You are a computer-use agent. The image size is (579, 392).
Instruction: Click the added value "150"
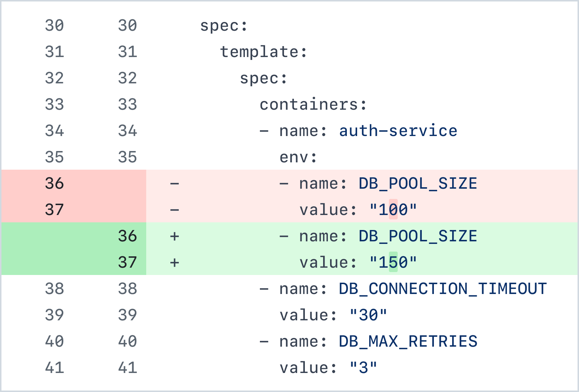coord(393,263)
